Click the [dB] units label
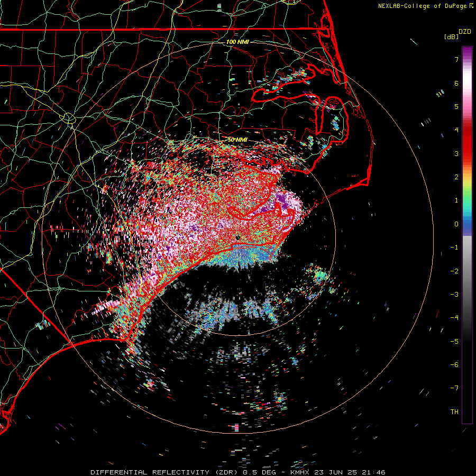The image size is (476, 476). tap(452, 37)
